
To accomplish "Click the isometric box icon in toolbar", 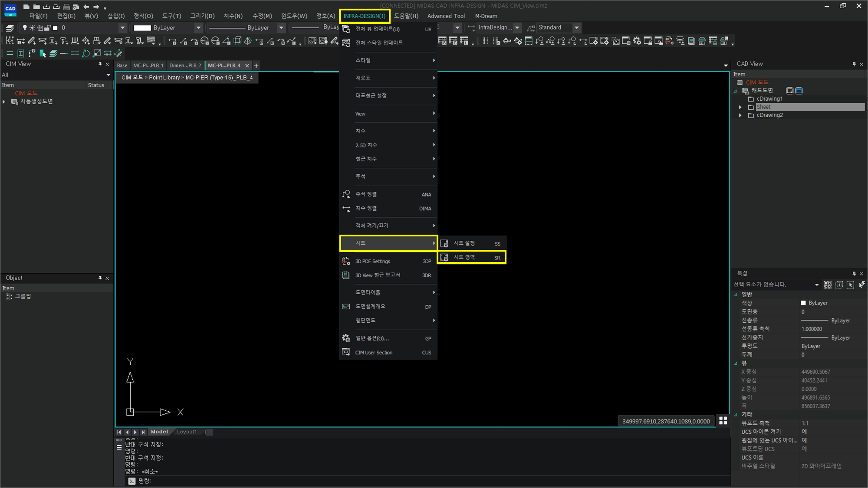I will tap(237, 41).
